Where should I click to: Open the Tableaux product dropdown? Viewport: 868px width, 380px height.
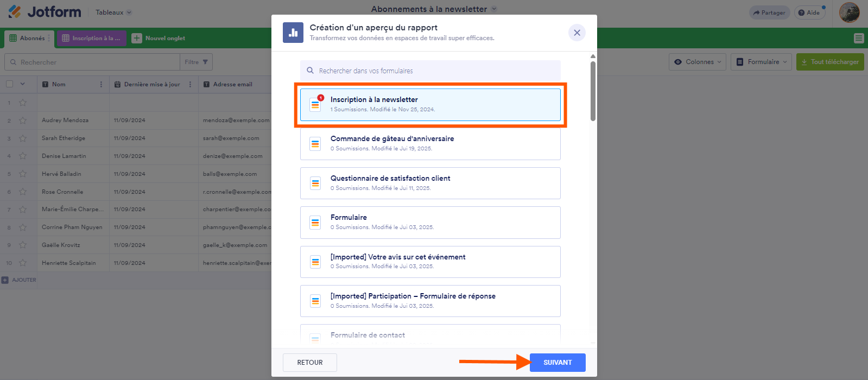(x=113, y=12)
